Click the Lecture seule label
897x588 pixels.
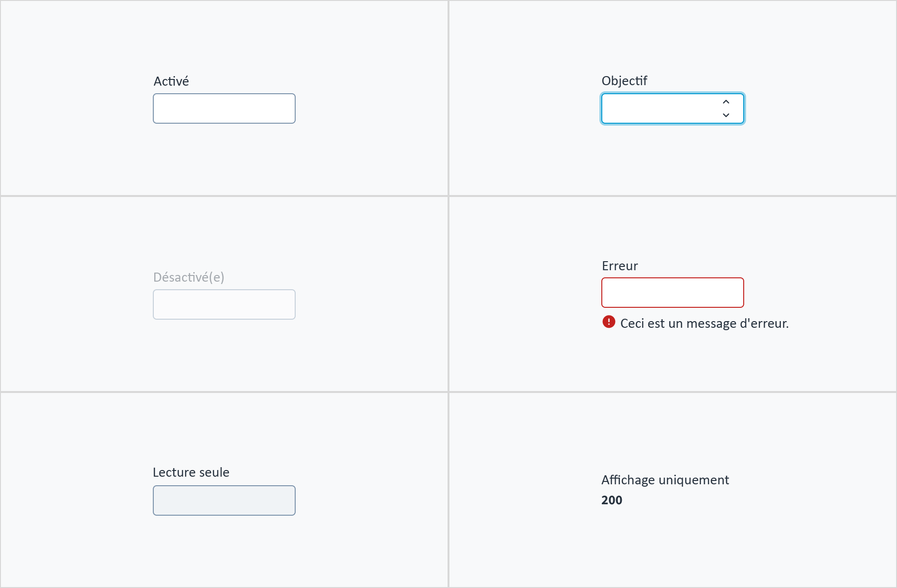(x=191, y=472)
